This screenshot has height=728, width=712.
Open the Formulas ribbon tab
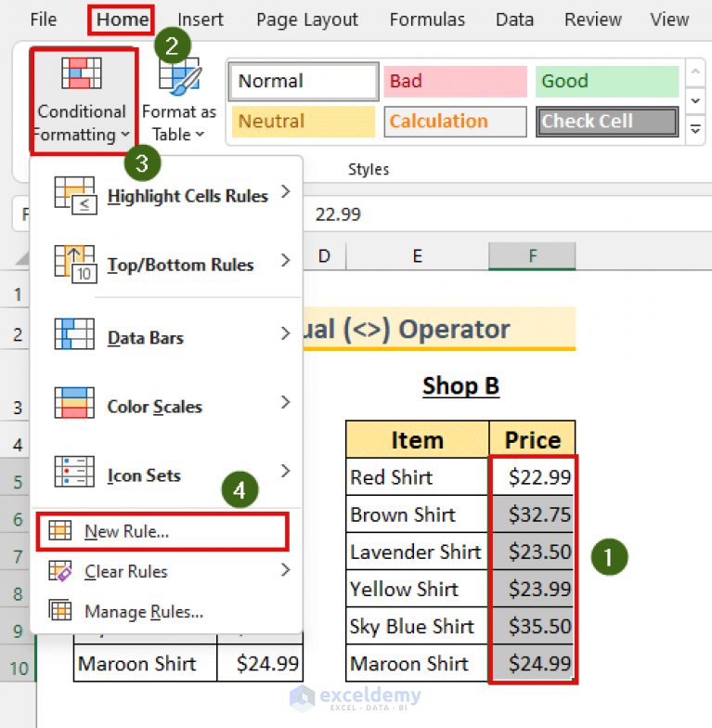(x=427, y=19)
